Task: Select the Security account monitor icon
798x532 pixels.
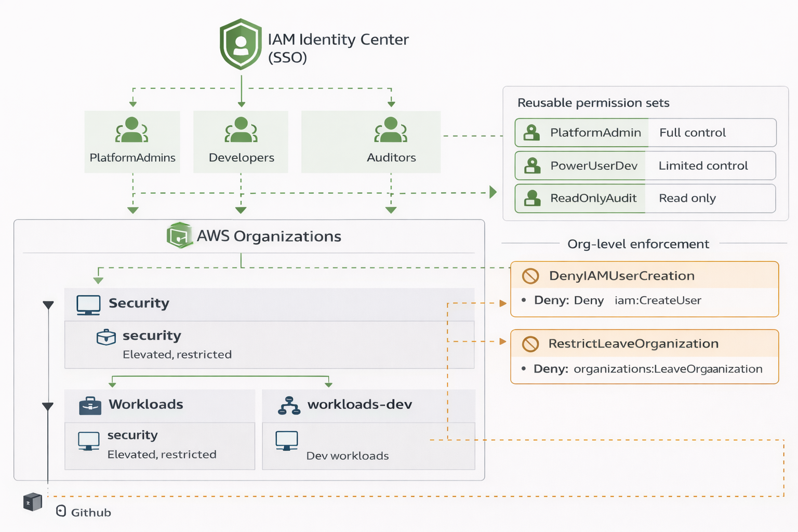Action: [87, 303]
